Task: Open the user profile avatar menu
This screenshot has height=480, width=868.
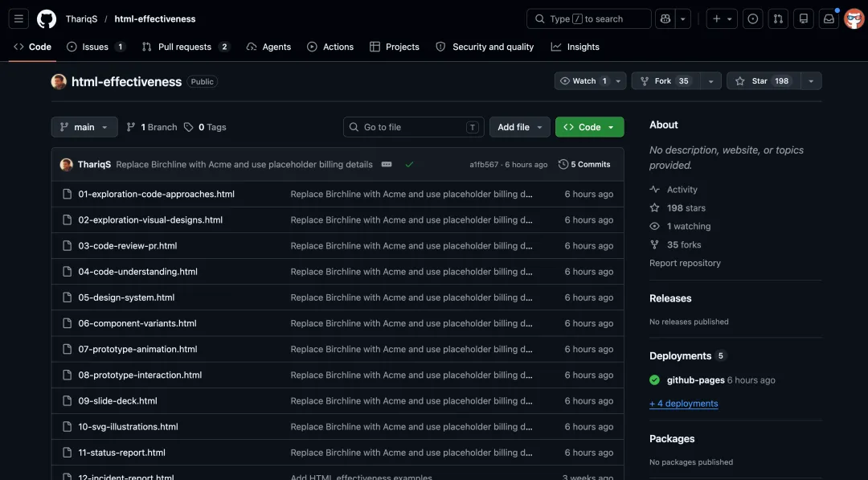Action: [x=854, y=18]
